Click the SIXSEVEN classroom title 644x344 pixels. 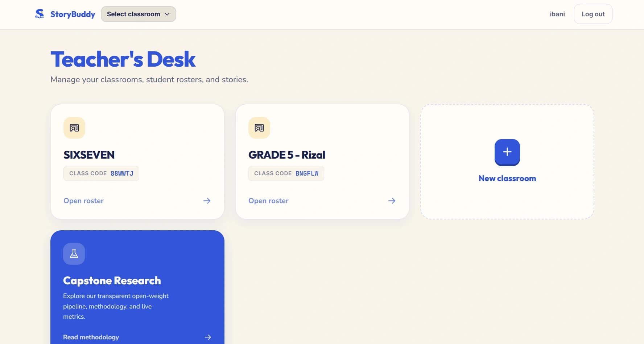pos(89,155)
